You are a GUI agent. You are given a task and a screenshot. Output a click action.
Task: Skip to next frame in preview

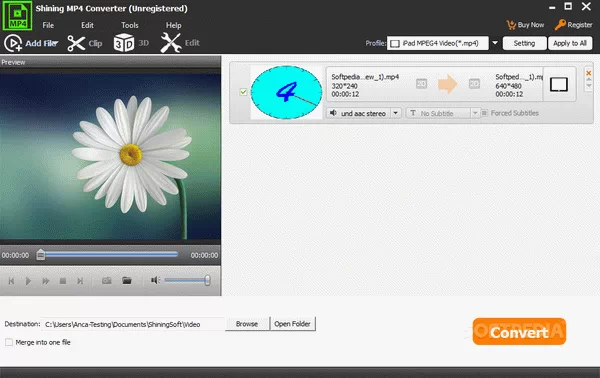coord(80,281)
